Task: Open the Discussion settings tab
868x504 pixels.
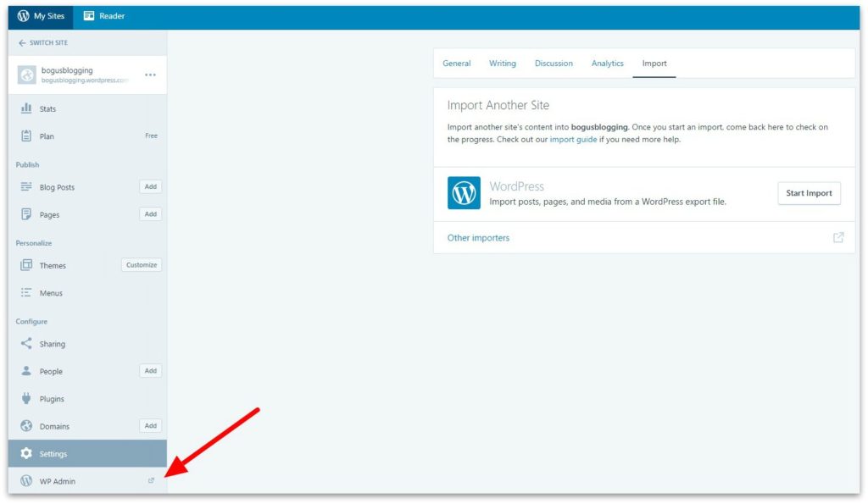Action: [554, 63]
